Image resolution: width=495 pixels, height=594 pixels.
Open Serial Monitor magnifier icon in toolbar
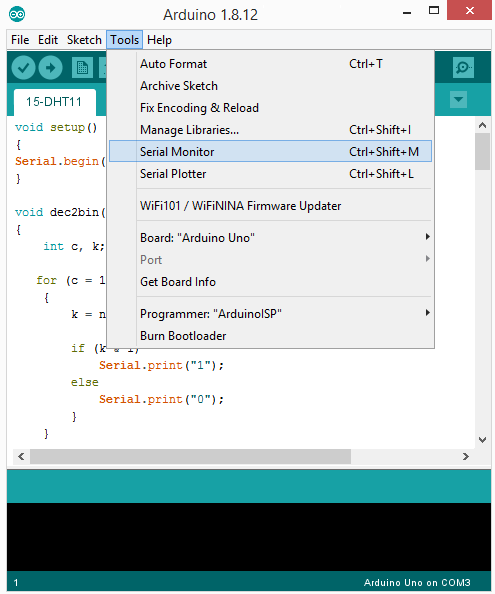point(463,68)
